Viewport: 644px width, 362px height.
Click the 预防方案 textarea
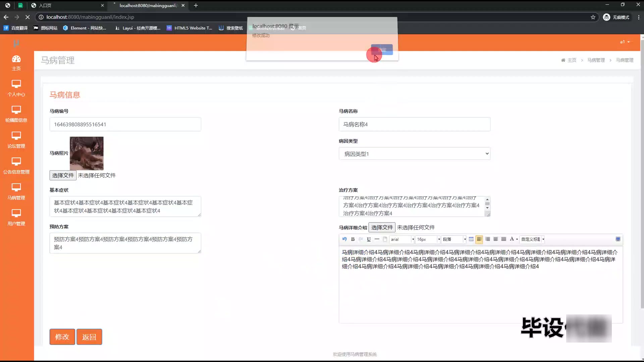[x=125, y=243]
